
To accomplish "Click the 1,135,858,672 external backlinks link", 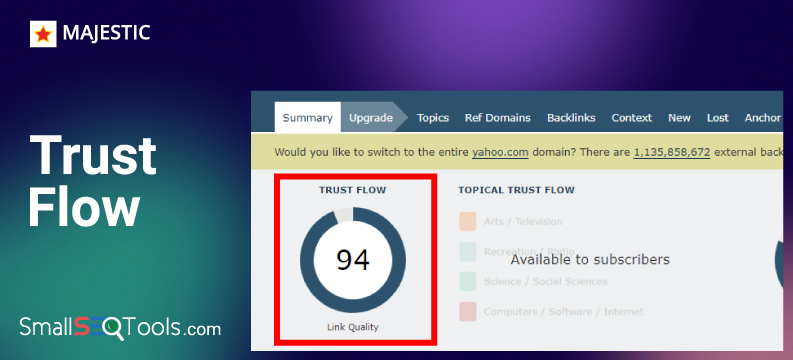I will pos(672,152).
